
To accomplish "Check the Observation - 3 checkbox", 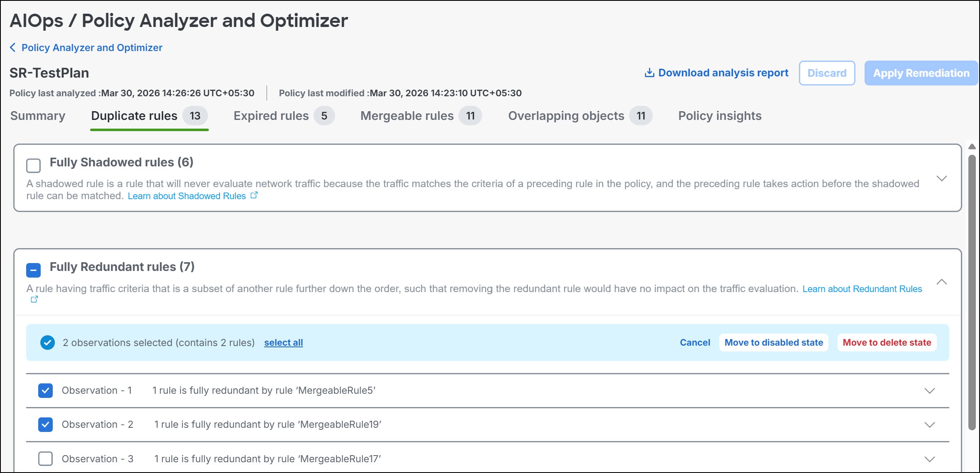I will tap(45, 459).
